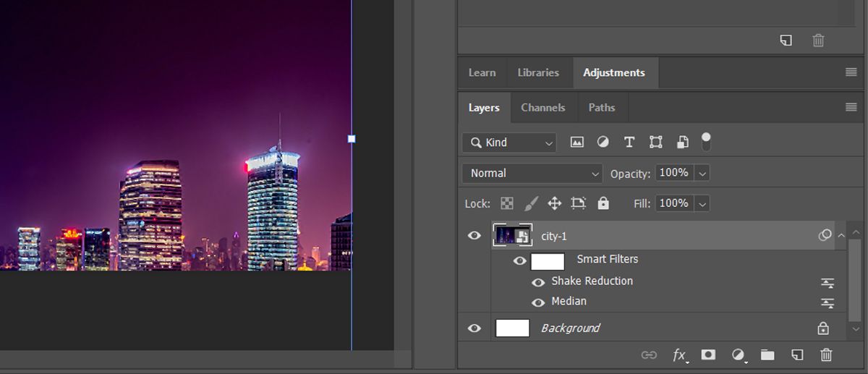
Task: Lock position move icon
Action: pos(554,203)
